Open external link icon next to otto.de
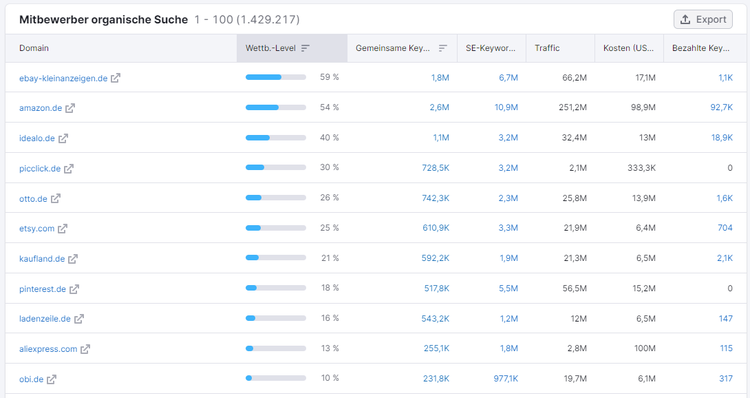This screenshot has height=398, width=750. pyautogui.click(x=55, y=199)
